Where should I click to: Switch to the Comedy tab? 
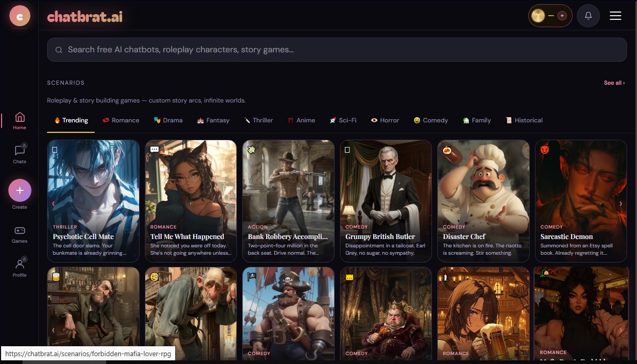430,120
